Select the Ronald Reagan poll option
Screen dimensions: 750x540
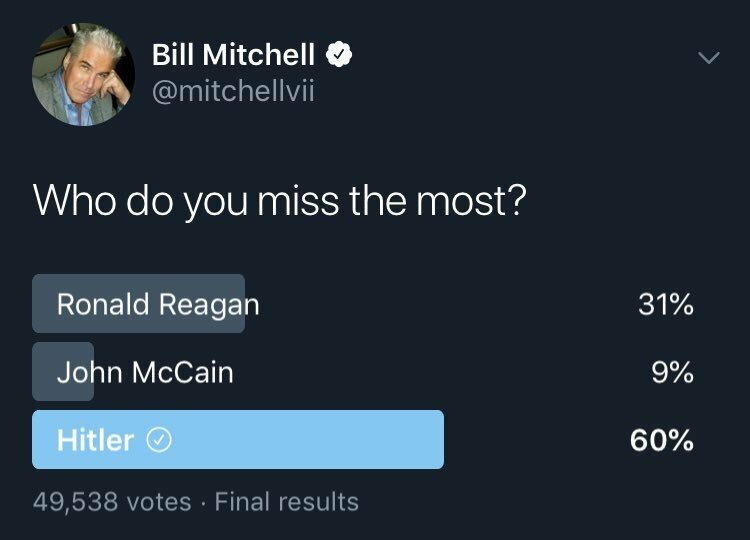tap(157, 304)
